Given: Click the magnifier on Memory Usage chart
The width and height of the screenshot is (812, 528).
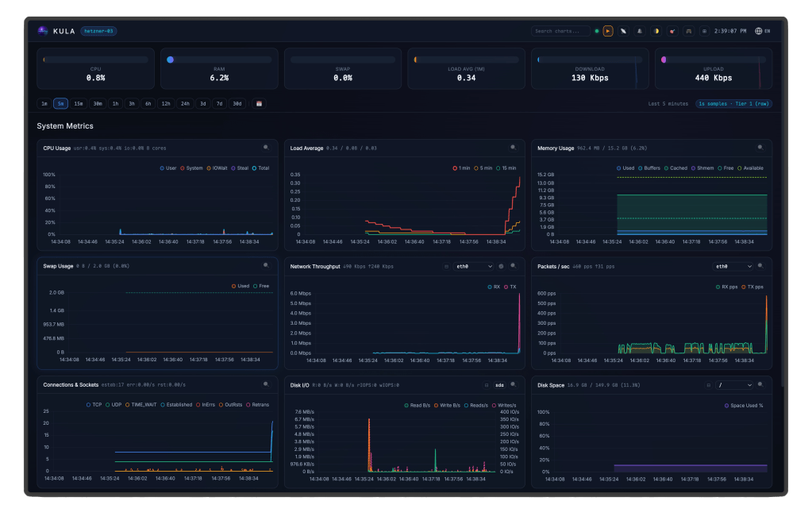Looking at the screenshot, I should point(760,148).
